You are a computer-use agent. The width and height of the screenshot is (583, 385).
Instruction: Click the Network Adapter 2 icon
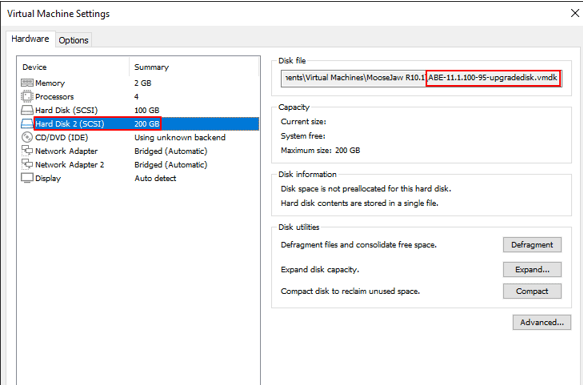[x=27, y=164]
